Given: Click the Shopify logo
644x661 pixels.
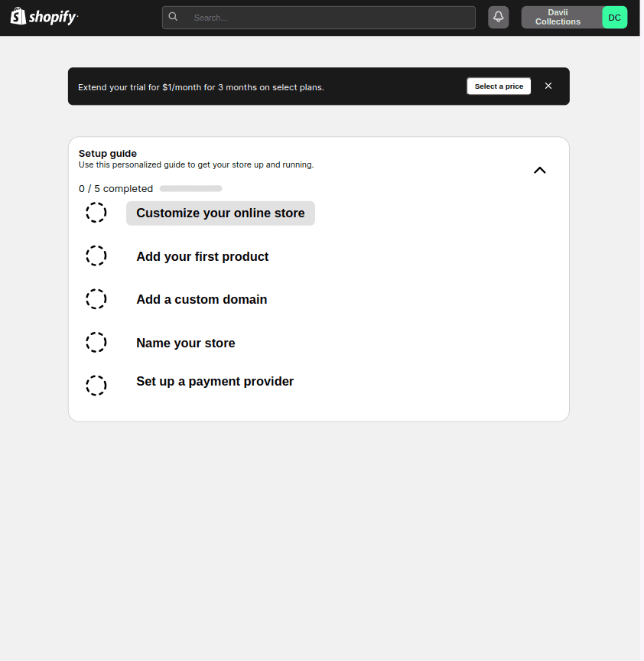Looking at the screenshot, I should point(44,16).
